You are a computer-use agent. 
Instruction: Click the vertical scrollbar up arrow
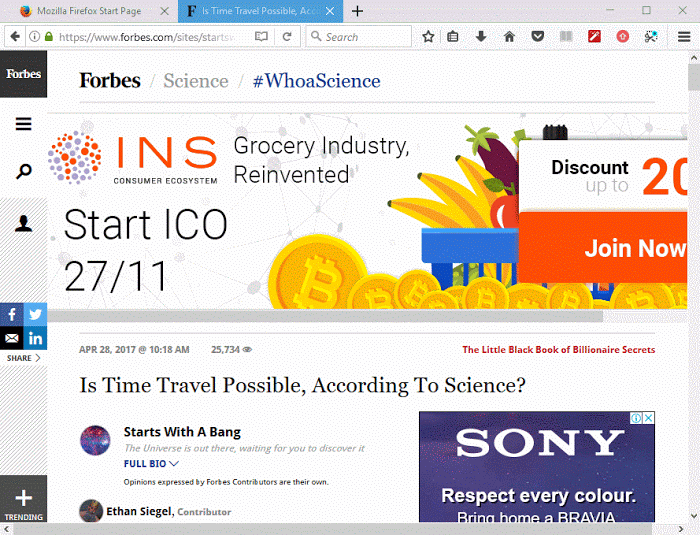coord(694,58)
